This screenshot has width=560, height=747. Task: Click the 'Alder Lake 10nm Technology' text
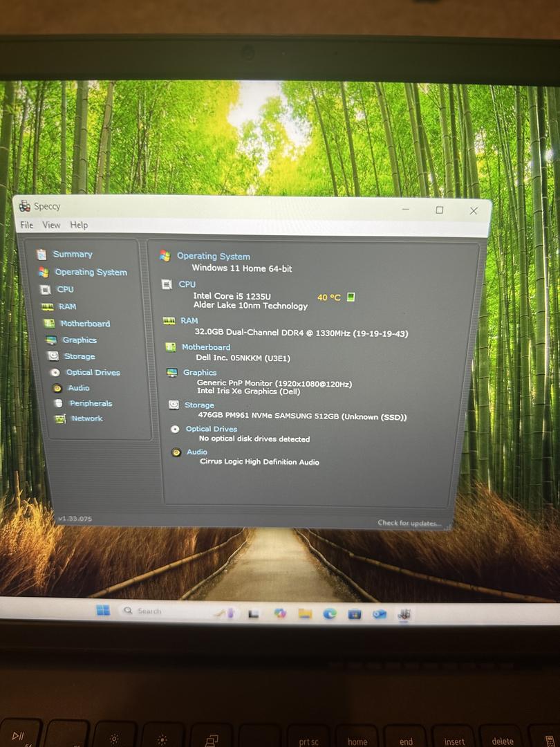coord(250,306)
